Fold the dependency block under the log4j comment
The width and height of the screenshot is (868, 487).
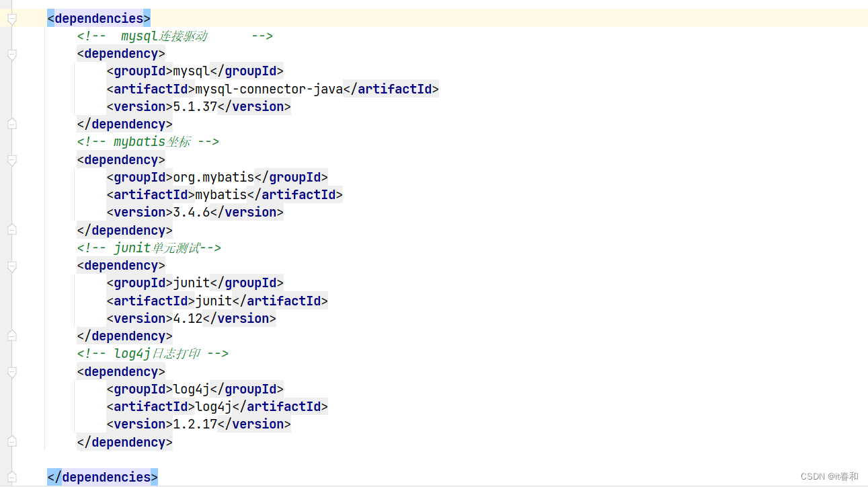(x=11, y=373)
